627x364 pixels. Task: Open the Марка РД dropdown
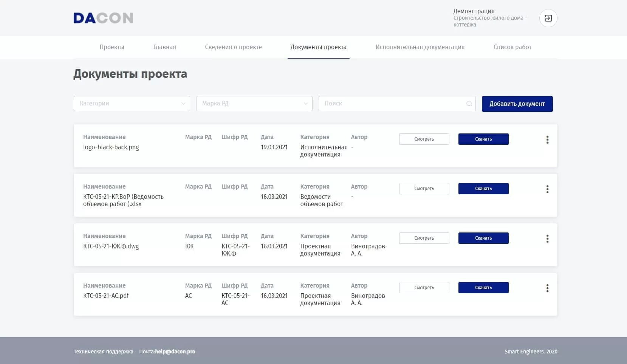click(254, 103)
